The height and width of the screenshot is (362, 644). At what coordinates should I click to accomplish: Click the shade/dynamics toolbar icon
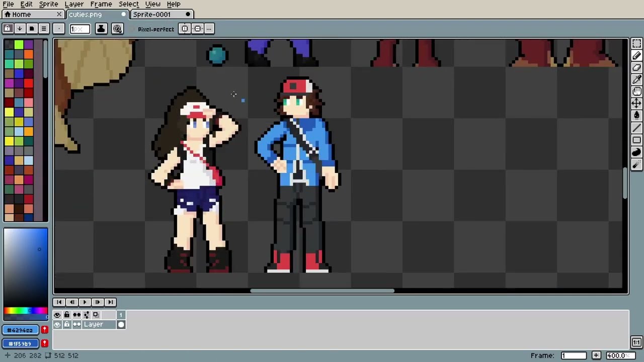click(117, 29)
